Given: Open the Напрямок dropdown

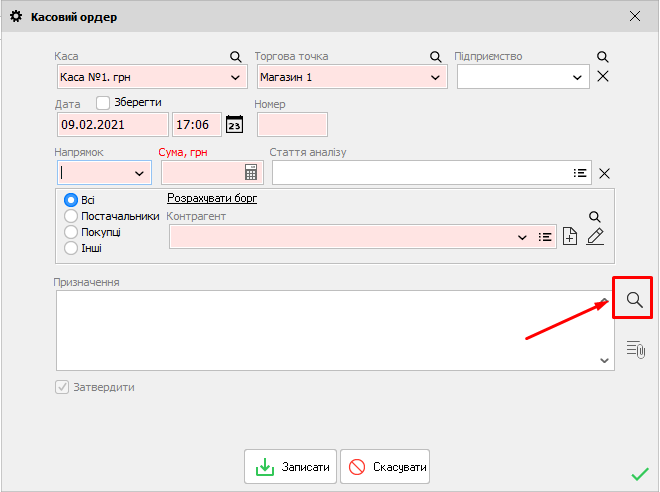Looking at the screenshot, I should 138,173.
